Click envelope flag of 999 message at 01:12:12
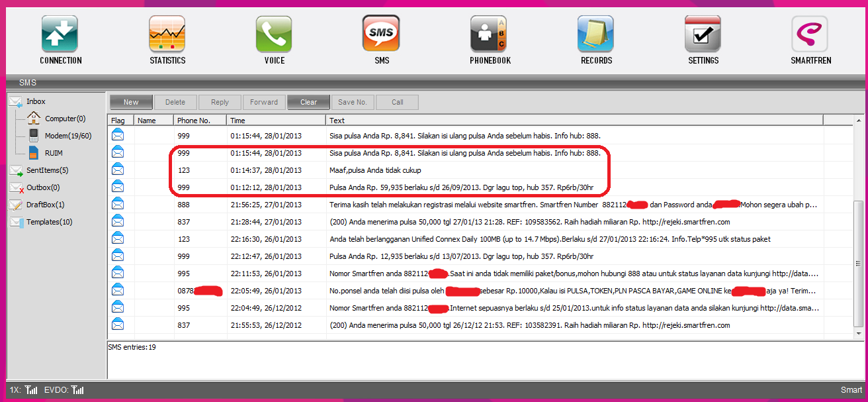Viewport: 868px width, 402px height. (118, 187)
